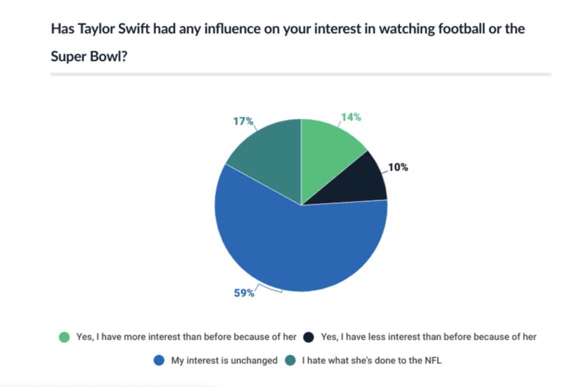Toggle 'I hate what she's done to the NFL' label
This screenshot has height=387, width=588.
click(x=371, y=360)
